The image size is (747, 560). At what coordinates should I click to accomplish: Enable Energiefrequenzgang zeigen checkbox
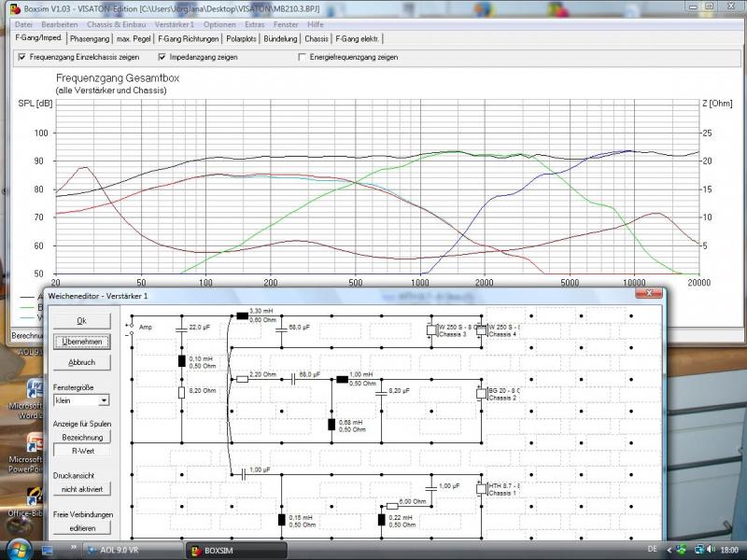tap(302, 57)
